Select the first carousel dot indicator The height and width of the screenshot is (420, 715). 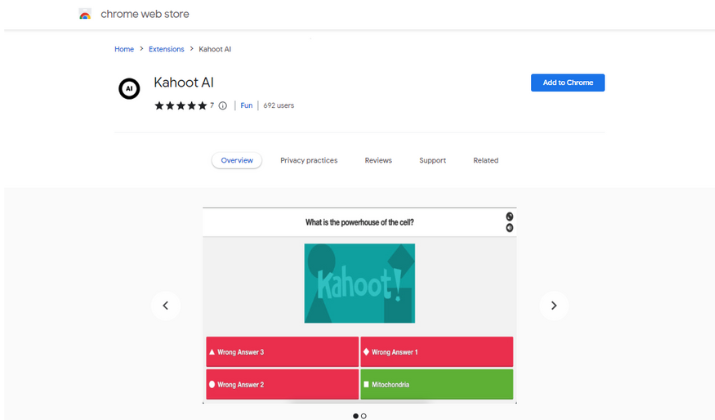coord(356,416)
